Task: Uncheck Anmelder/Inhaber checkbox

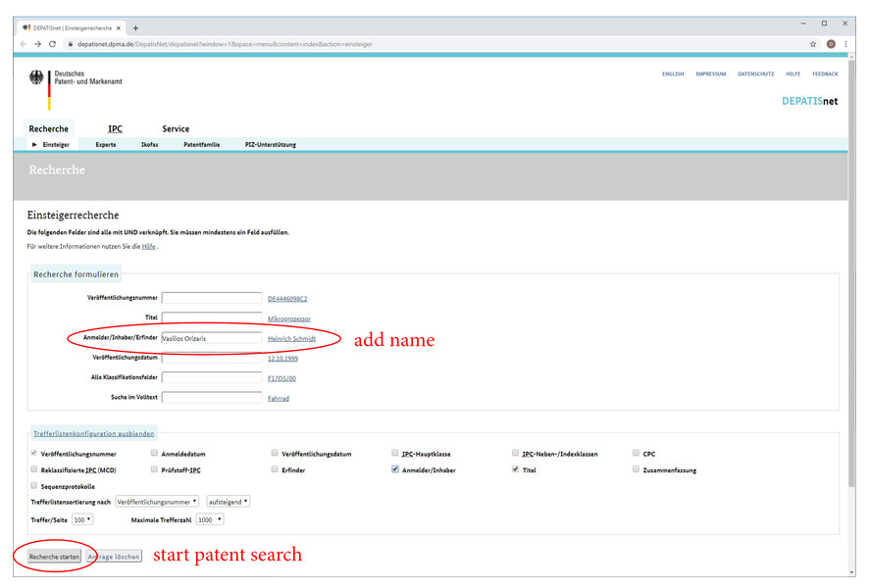Action: [x=394, y=469]
